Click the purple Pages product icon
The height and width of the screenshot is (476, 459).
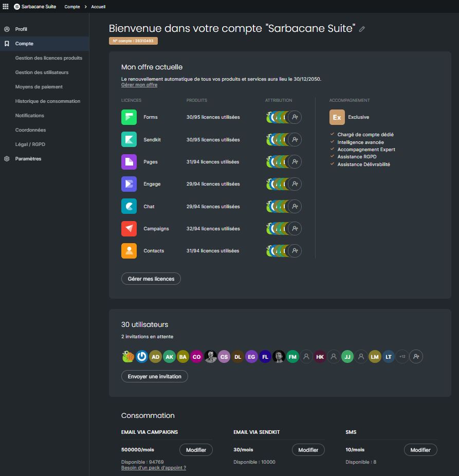129,162
